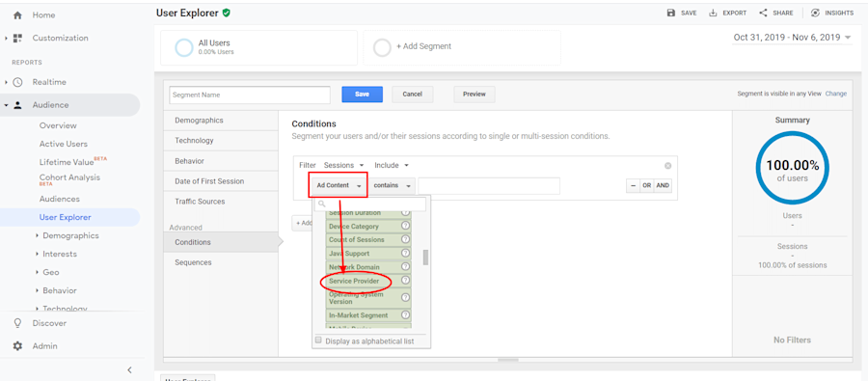Click the All Users segment circle
Screen dimensions: 868x381
(184, 47)
